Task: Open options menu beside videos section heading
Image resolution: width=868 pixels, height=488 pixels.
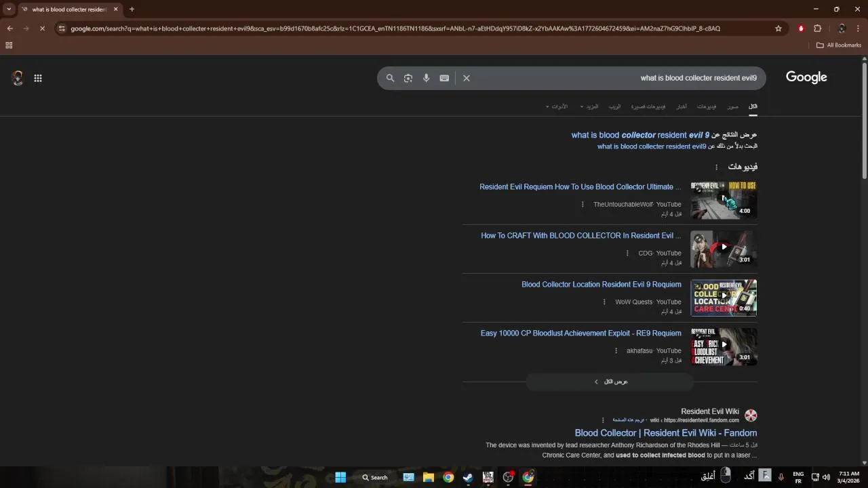Action: 716,167
